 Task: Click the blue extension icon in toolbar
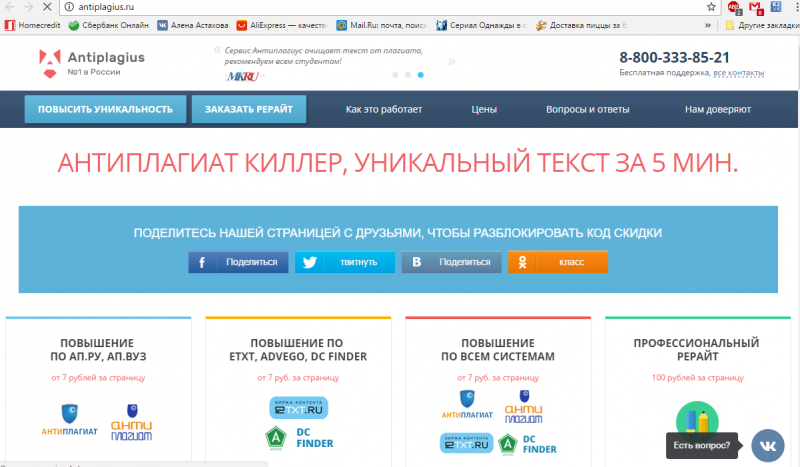[x=776, y=7]
